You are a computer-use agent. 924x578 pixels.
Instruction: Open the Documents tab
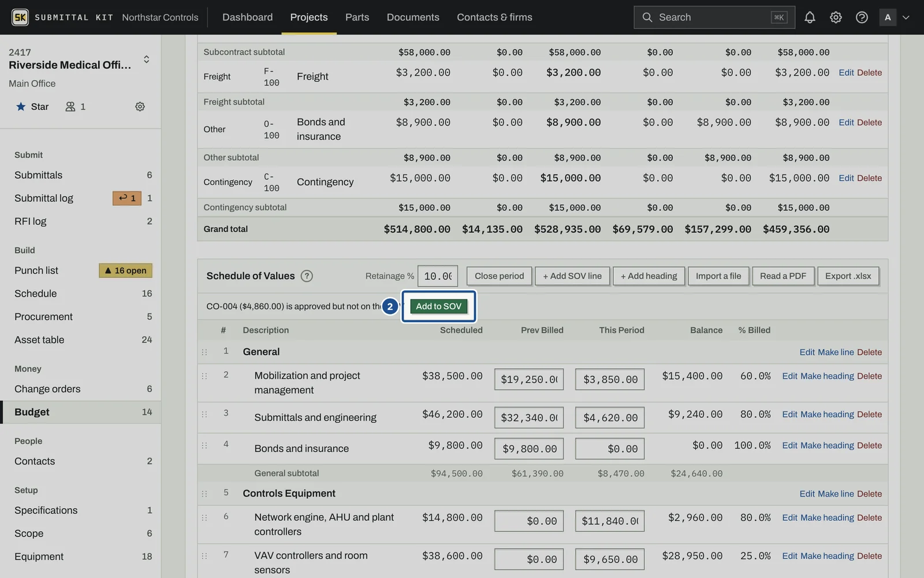413,17
